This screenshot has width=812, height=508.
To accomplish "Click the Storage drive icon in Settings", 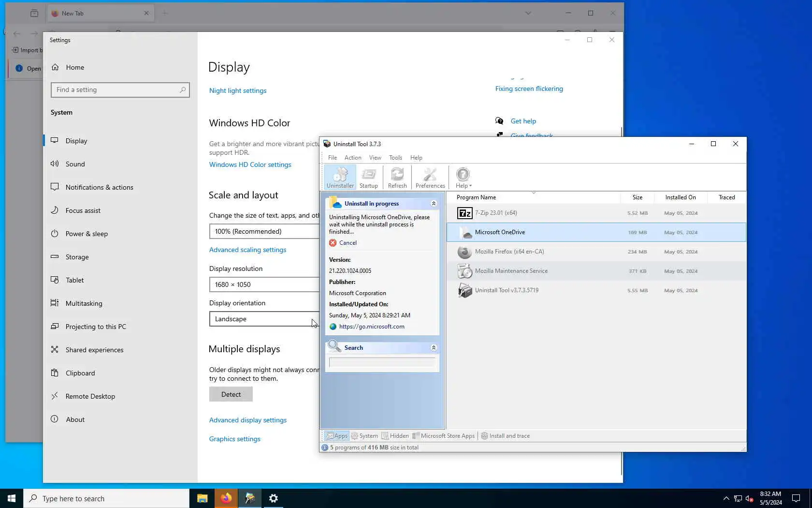I will pos(55,257).
